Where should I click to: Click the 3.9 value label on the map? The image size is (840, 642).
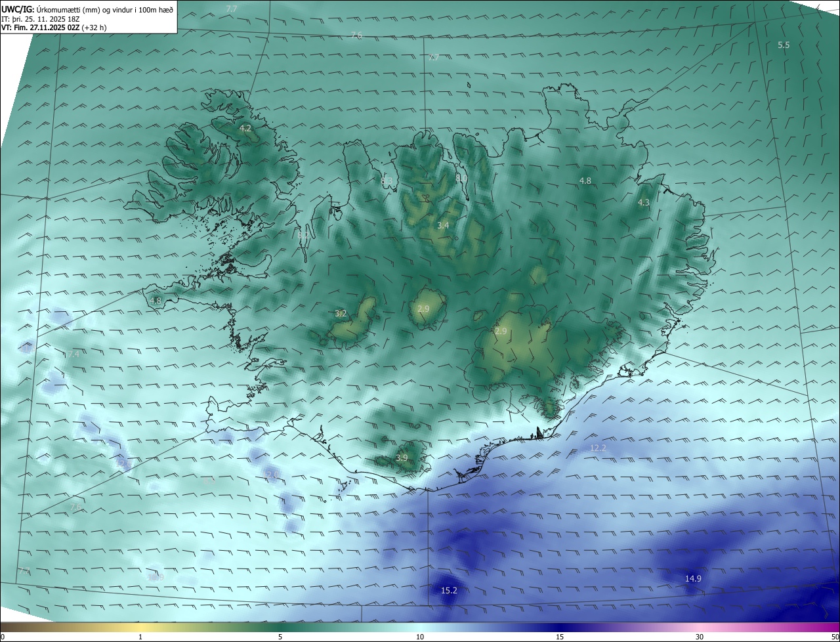tap(402, 458)
